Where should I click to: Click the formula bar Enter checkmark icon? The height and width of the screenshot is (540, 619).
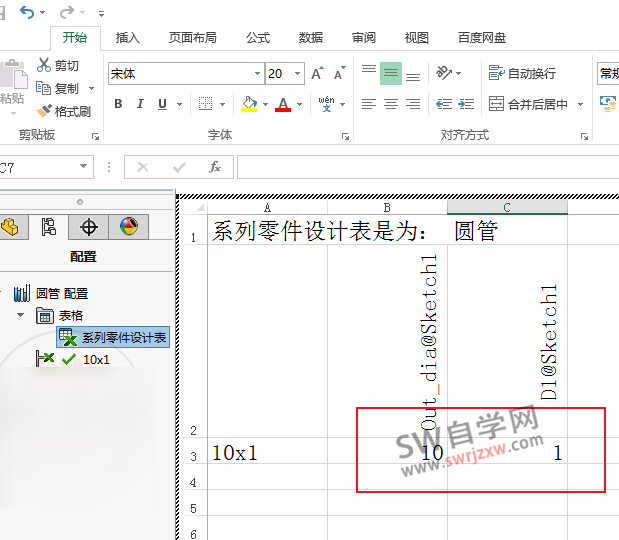179,167
